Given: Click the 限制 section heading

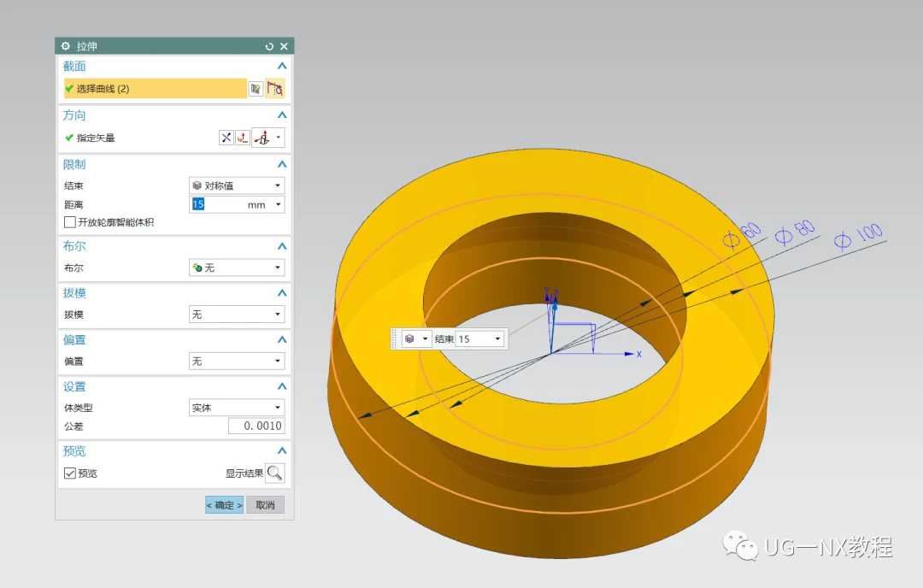Looking at the screenshot, I should pyautogui.click(x=74, y=164).
